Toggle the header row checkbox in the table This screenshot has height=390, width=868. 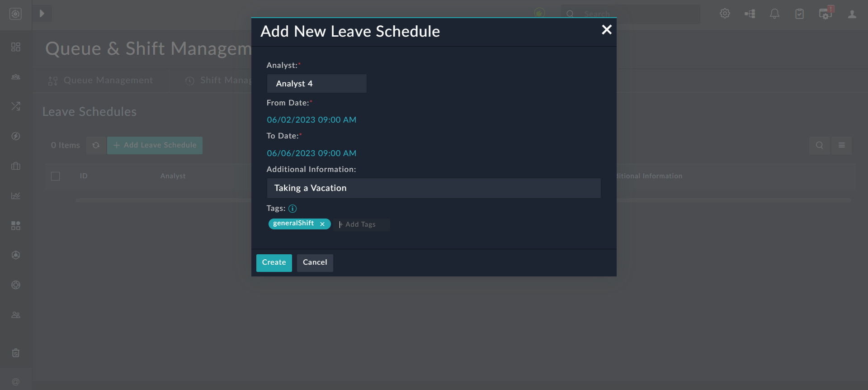pos(55,176)
